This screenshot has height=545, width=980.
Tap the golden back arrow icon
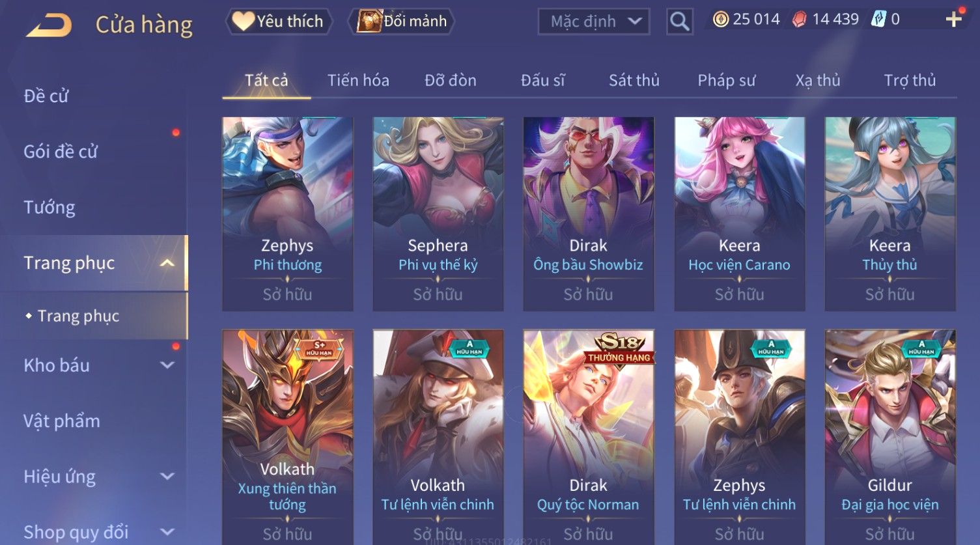coord(48,25)
